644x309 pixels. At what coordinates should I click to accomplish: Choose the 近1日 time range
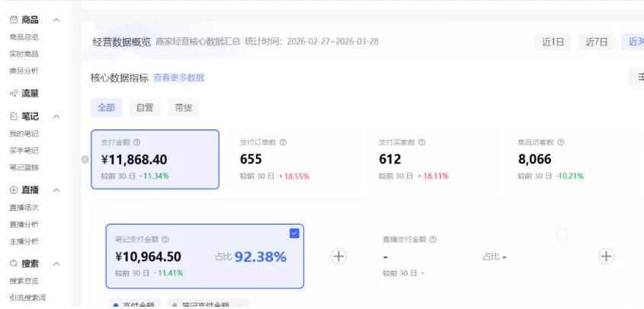tap(553, 42)
